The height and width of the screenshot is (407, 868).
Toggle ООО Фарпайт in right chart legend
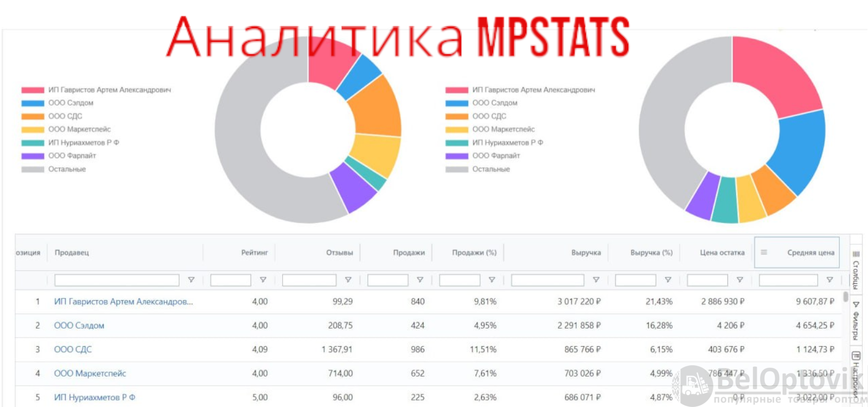point(496,156)
